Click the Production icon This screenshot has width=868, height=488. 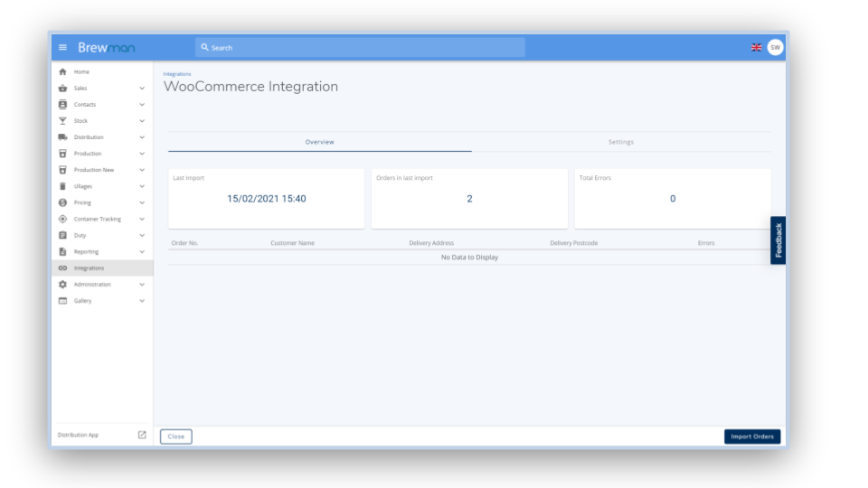point(62,154)
